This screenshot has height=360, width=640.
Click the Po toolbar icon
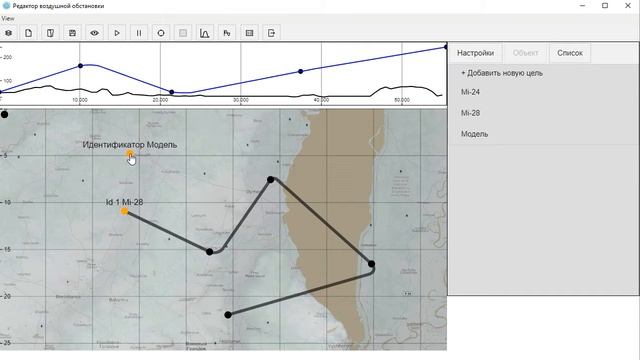(x=227, y=33)
